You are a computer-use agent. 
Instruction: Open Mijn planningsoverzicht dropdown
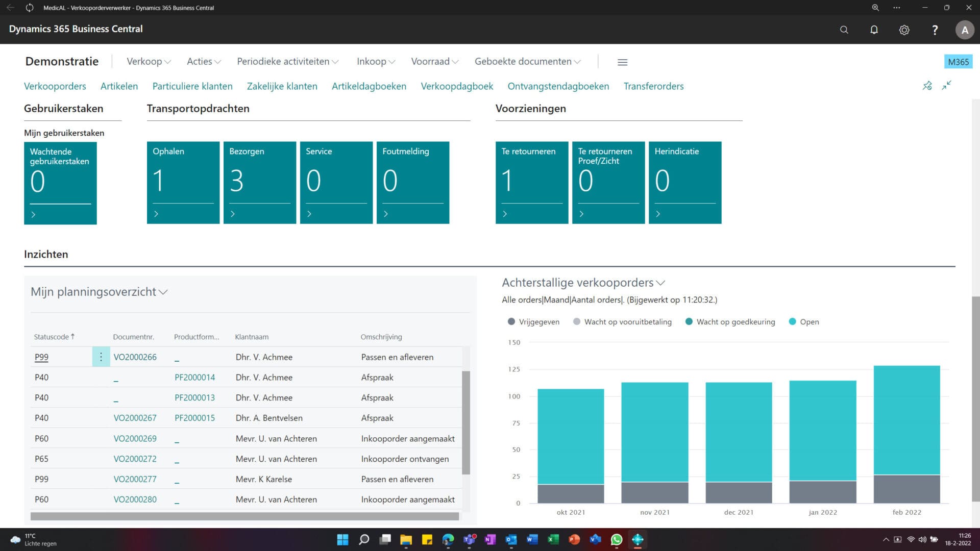99,291
